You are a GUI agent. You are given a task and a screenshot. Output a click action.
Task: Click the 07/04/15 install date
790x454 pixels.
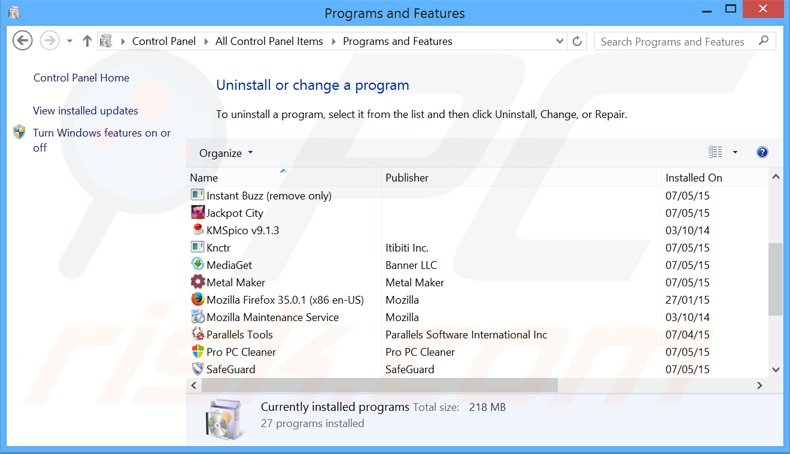click(687, 335)
